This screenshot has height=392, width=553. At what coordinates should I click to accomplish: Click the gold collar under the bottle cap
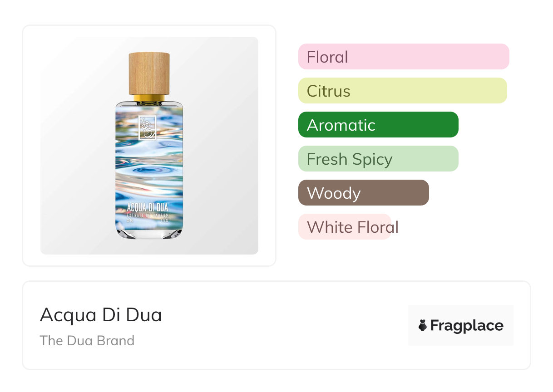[x=149, y=98]
